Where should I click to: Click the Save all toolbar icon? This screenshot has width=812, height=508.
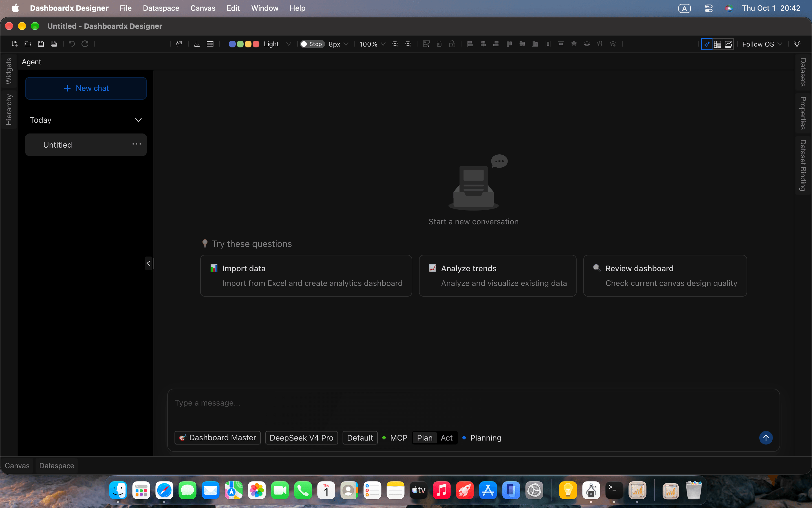[54, 44]
